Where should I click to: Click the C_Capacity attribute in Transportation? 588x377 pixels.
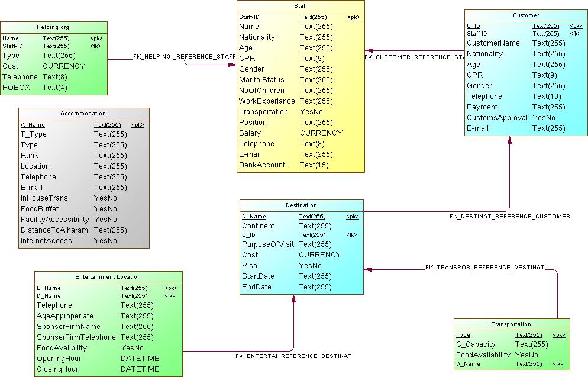476,344
